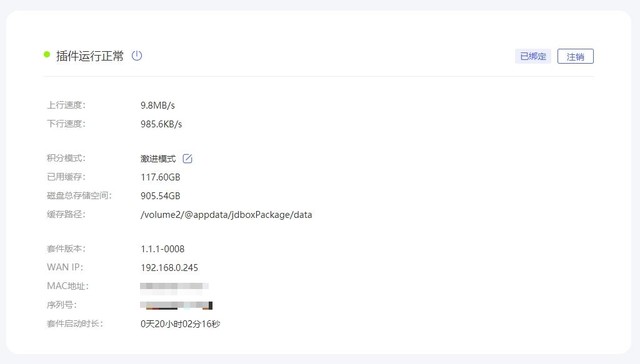Click the total disk space 905.54GB
The width and height of the screenshot is (640, 364).
(x=160, y=196)
